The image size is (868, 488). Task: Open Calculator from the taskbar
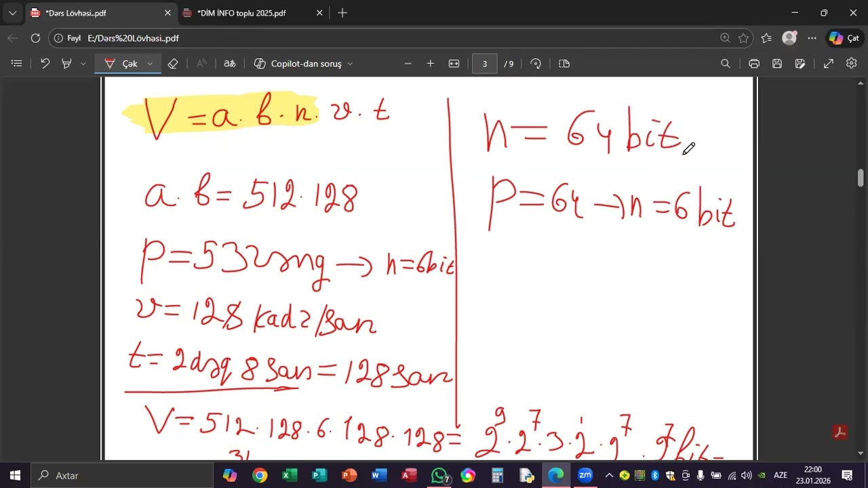point(497,475)
